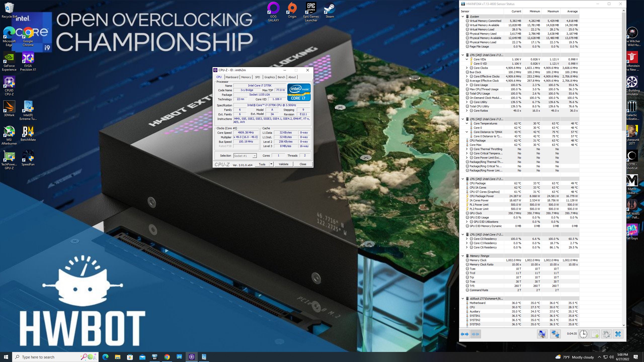Open Intel Extreme Tuning Utility icon

pos(28,110)
